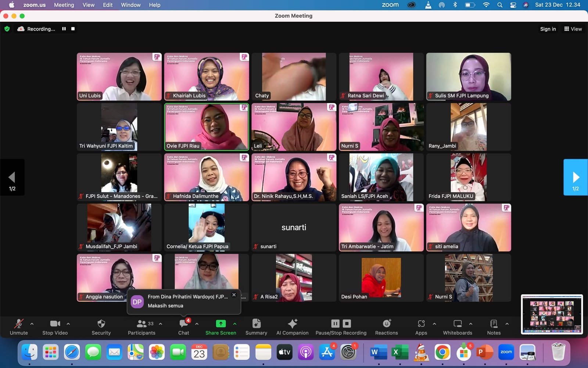Screen dimensions: 588x368
Task: Click the Share Screen icon
Action: tap(220, 324)
